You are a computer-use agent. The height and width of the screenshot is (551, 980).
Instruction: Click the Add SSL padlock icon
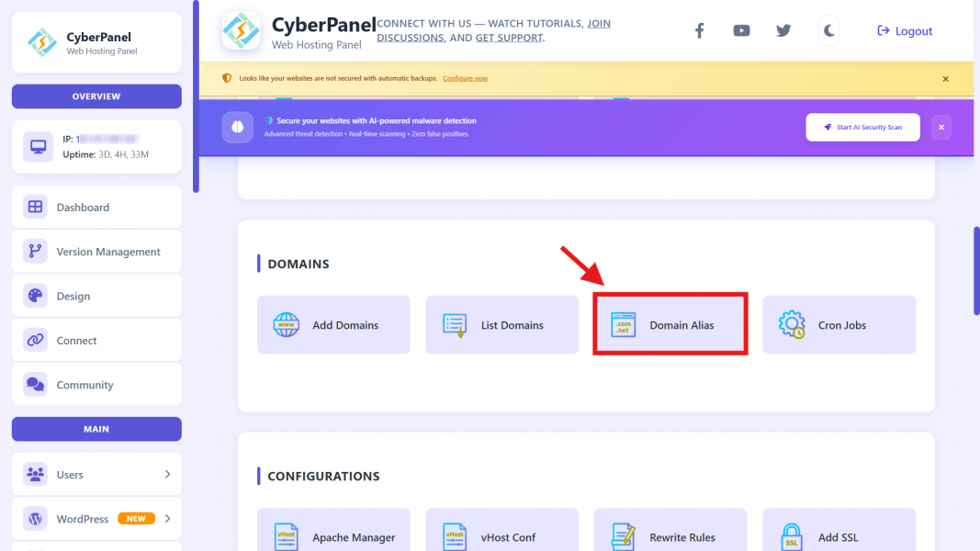792,536
